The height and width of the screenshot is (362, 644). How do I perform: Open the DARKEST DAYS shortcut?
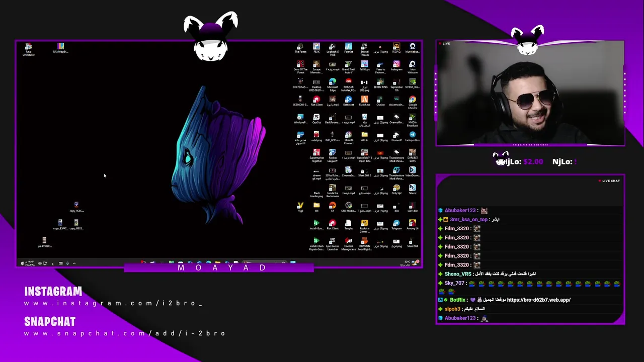(413, 156)
